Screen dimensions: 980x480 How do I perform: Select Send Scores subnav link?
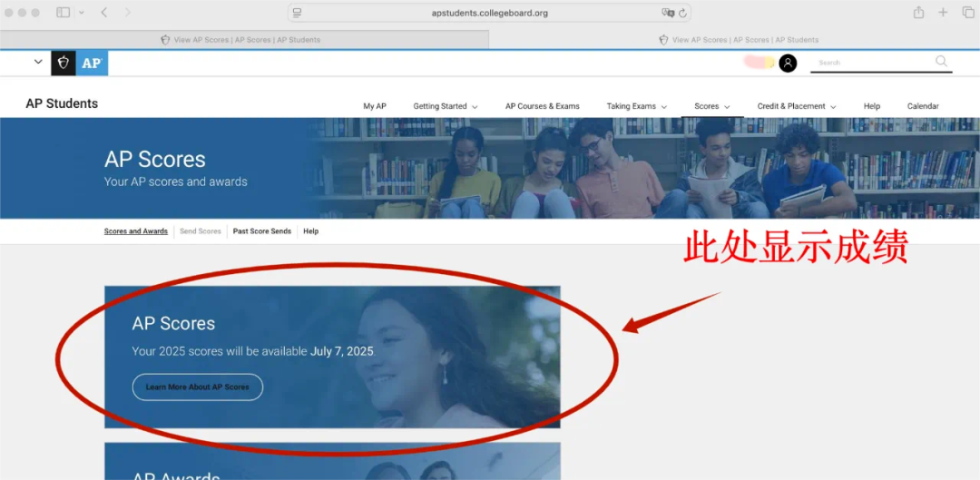point(200,231)
